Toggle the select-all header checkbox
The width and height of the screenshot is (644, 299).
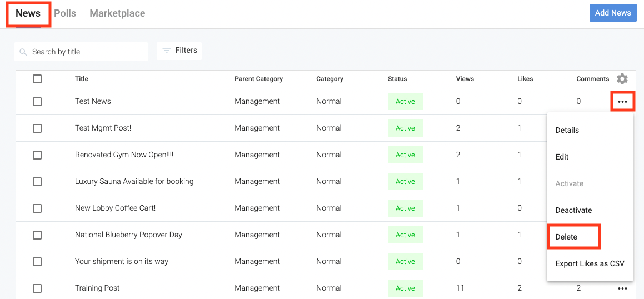pyautogui.click(x=37, y=79)
